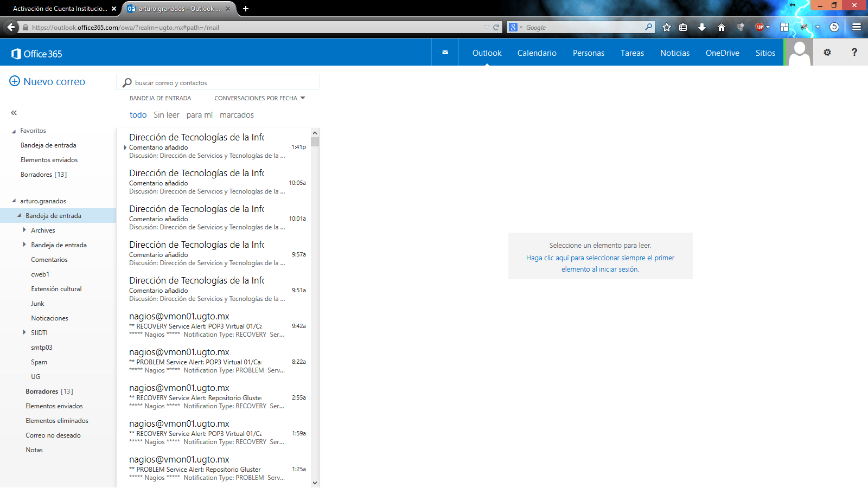The width and height of the screenshot is (868, 488).
Task: Open the Adblock Plus toolbar icon
Action: click(x=759, y=27)
